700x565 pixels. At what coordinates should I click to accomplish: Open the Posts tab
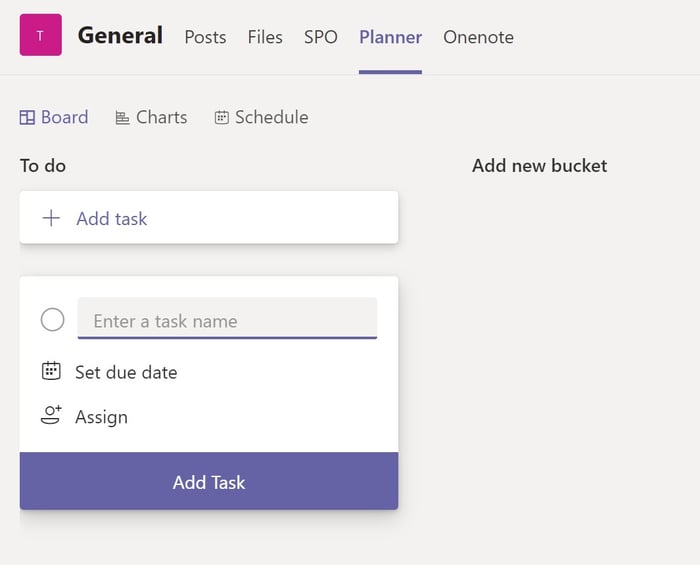[x=205, y=37]
